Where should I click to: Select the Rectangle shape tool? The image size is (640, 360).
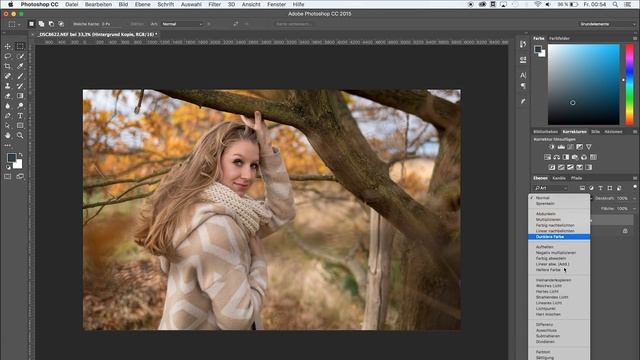pos(20,126)
